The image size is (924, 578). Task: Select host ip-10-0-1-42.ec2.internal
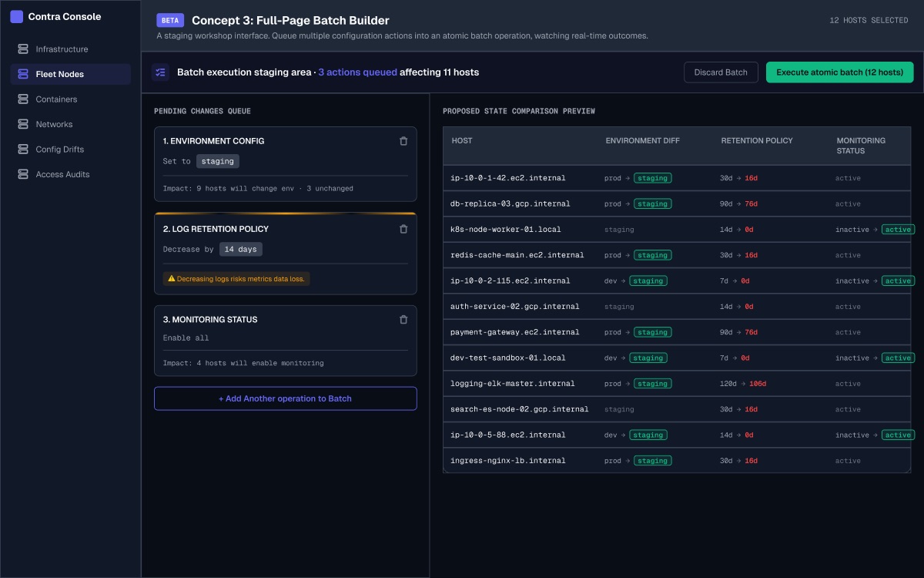point(508,178)
